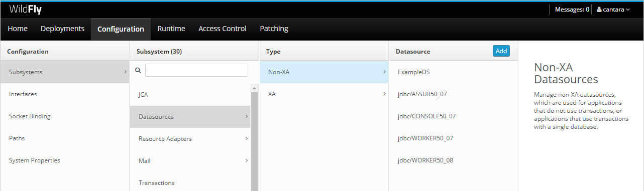Expand the Mail subsystem chevron
Viewport: 644px width, 191px height.
(x=247, y=160)
